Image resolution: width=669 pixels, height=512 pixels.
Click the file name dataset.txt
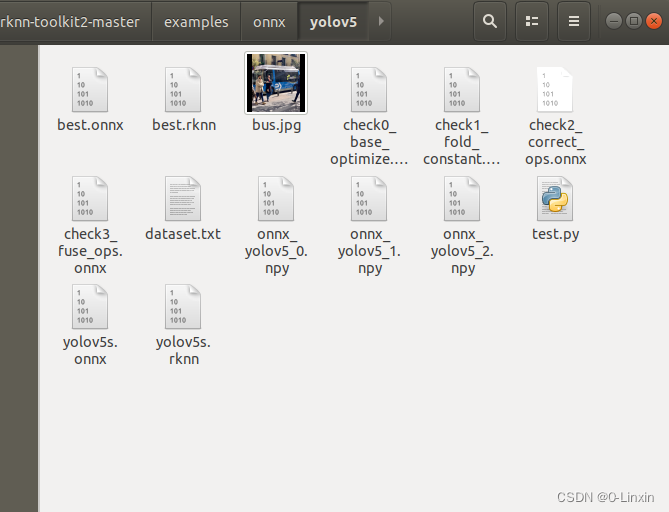point(183,234)
